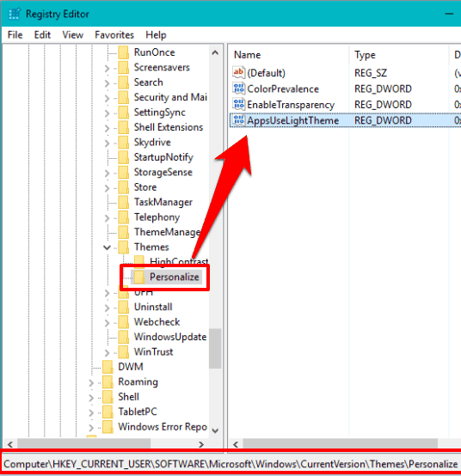Expand the SettingSync key
This screenshot has width=461, height=476.
pos(107,113)
